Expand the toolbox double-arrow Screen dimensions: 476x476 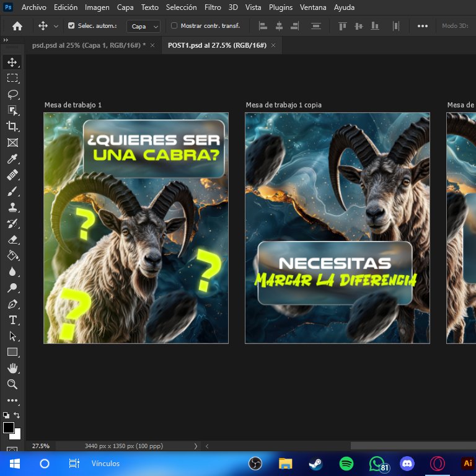tap(6, 40)
